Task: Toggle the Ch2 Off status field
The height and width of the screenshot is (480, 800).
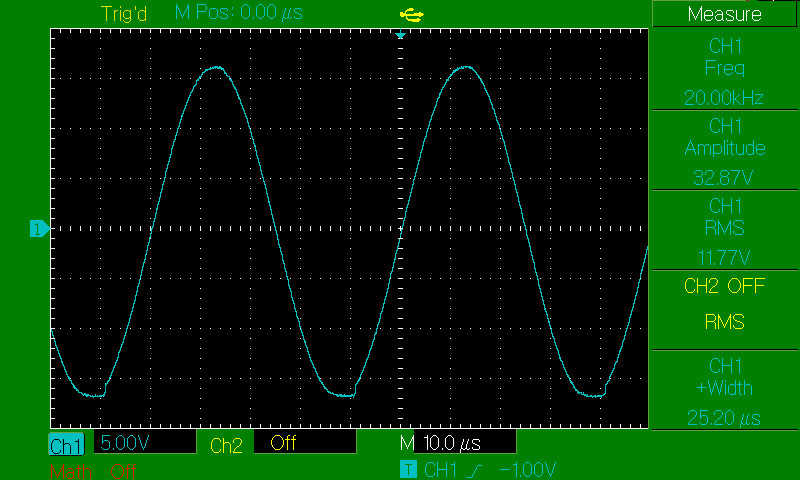Action: [x=305, y=443]
